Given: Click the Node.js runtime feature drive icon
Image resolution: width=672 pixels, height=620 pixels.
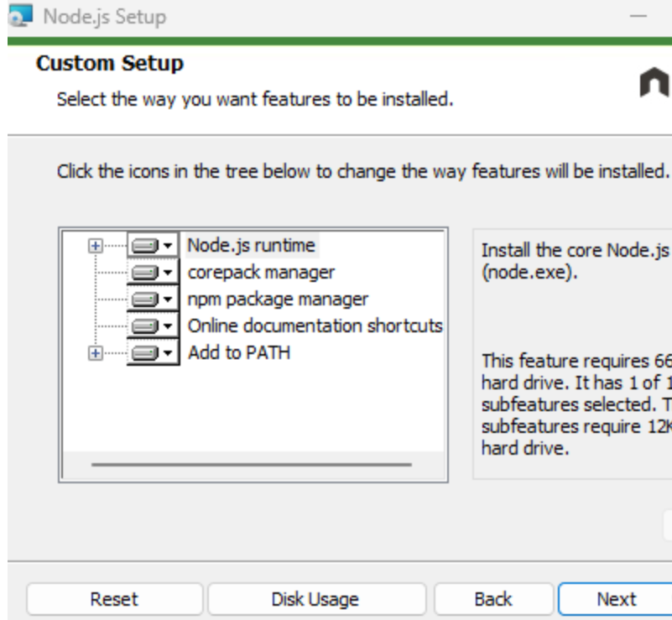Looking at the screenshot, I should 145,246.
